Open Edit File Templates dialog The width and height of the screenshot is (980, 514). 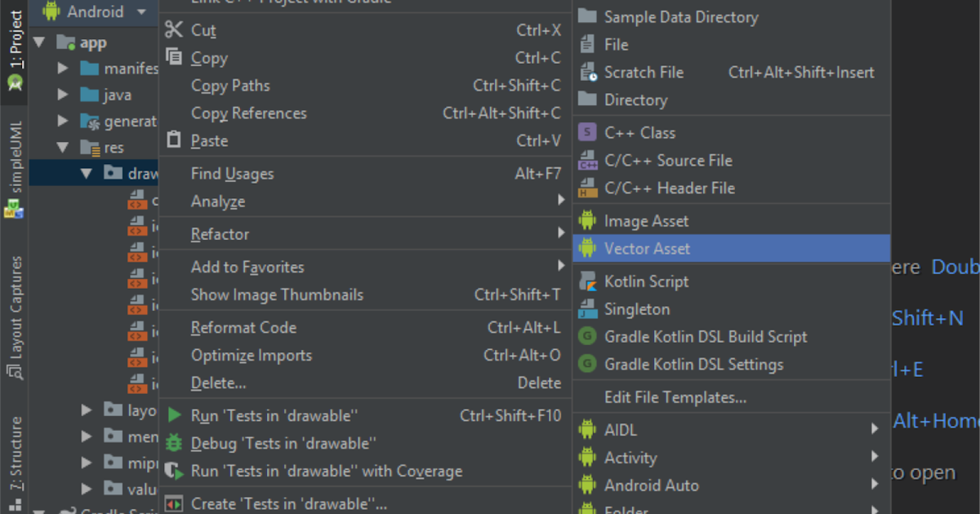(674, 397)
